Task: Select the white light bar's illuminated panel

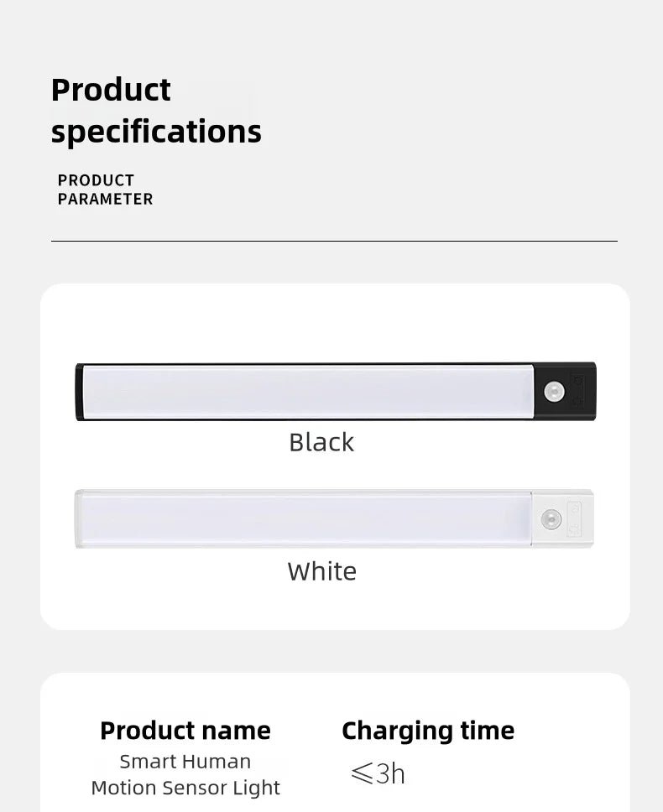Action: click(302, 518)
